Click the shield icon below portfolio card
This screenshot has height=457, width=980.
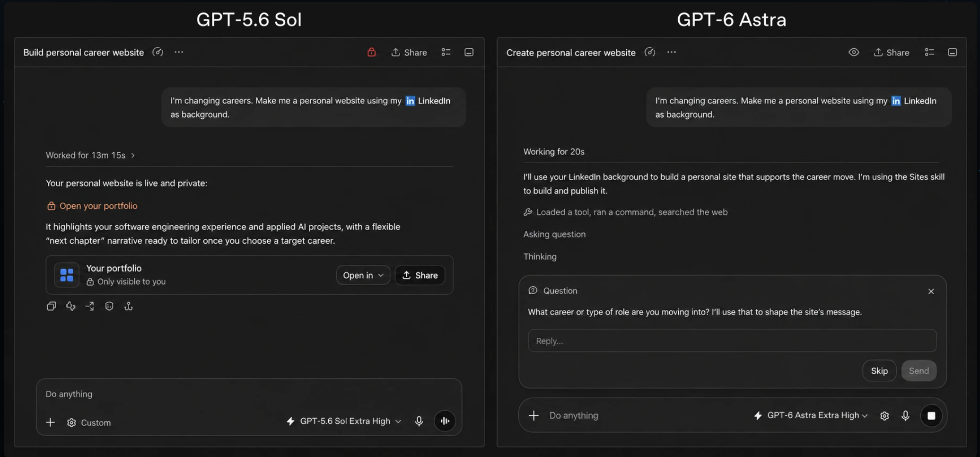point(109,306)
